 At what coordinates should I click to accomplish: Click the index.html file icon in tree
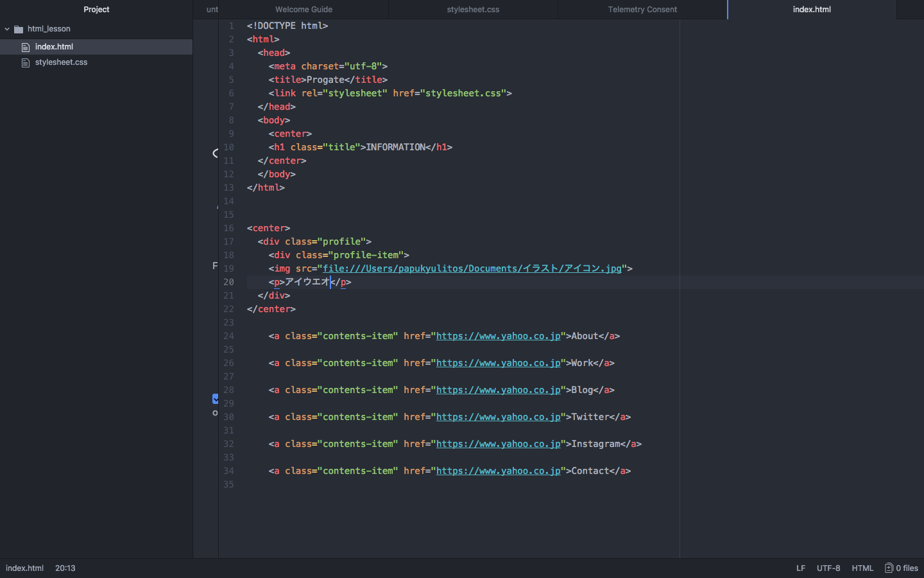point(26,47)
